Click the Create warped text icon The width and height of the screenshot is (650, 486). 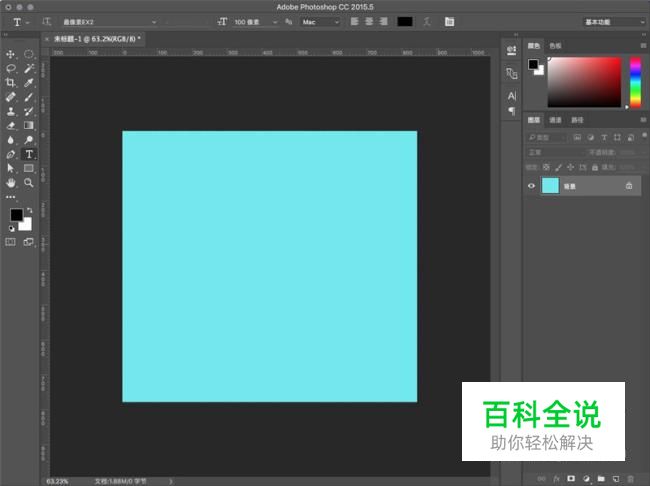pos(427,21)
